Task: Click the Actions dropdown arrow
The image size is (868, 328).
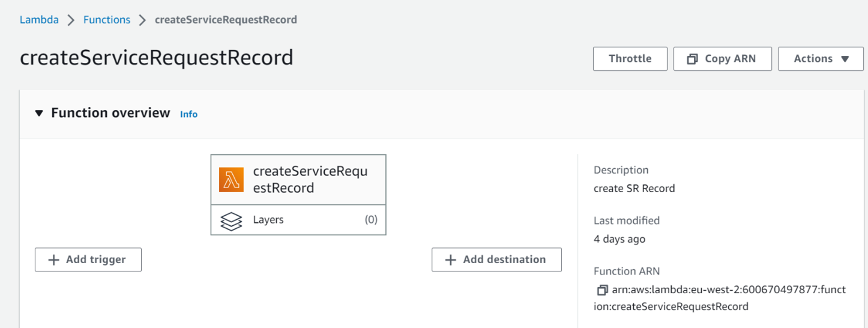Action: [x=845, y=59]
